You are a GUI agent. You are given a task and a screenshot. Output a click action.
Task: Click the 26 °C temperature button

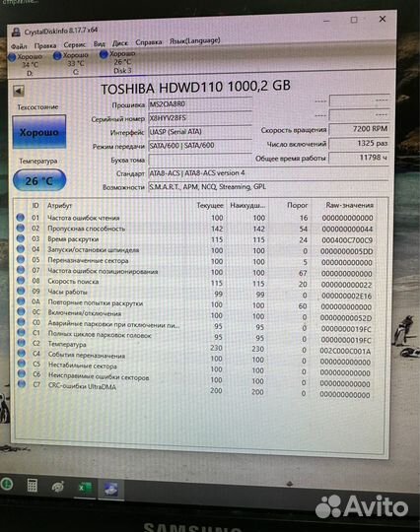(x=39, y=180)
